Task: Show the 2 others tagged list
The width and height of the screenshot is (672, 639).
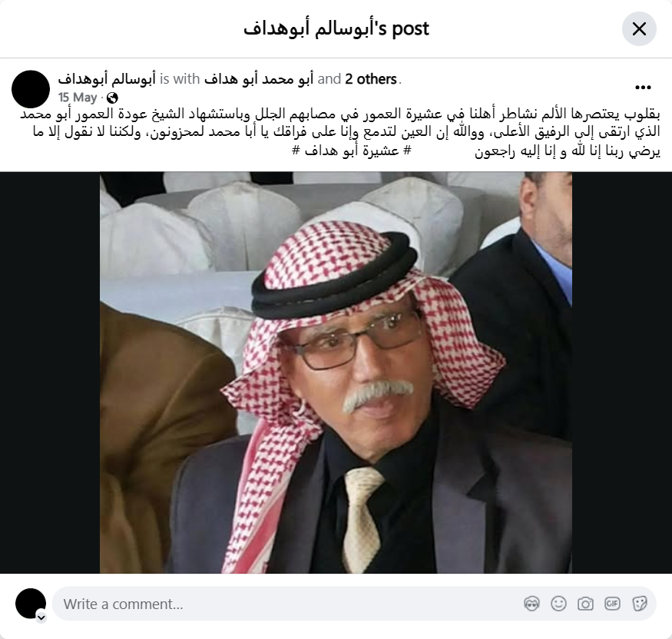Action: 371,79
